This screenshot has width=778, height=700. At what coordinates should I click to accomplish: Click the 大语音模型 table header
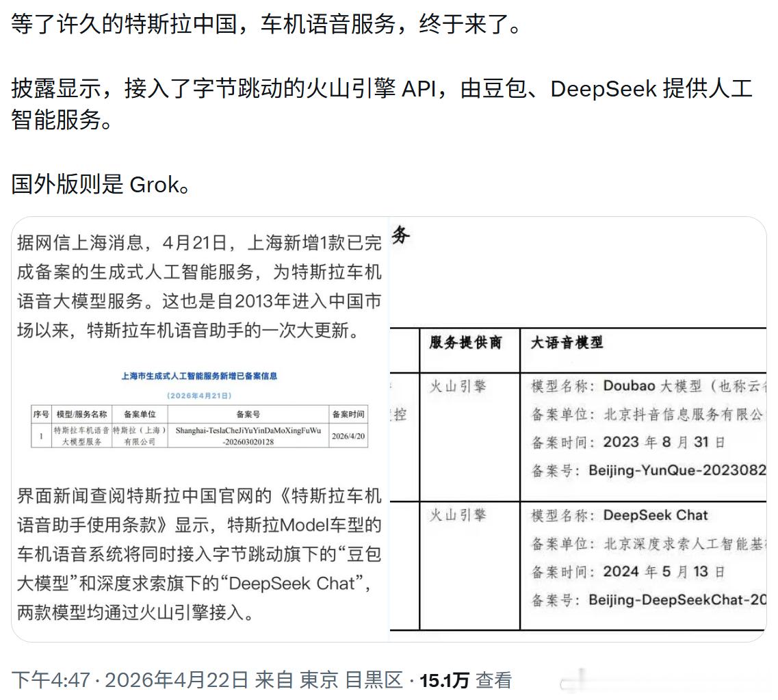[x=567, y=343]
